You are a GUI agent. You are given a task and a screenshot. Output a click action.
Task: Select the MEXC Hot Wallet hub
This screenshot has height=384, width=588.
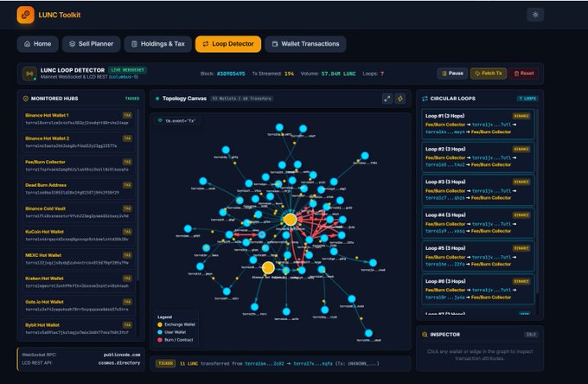(x=79, y=259)
